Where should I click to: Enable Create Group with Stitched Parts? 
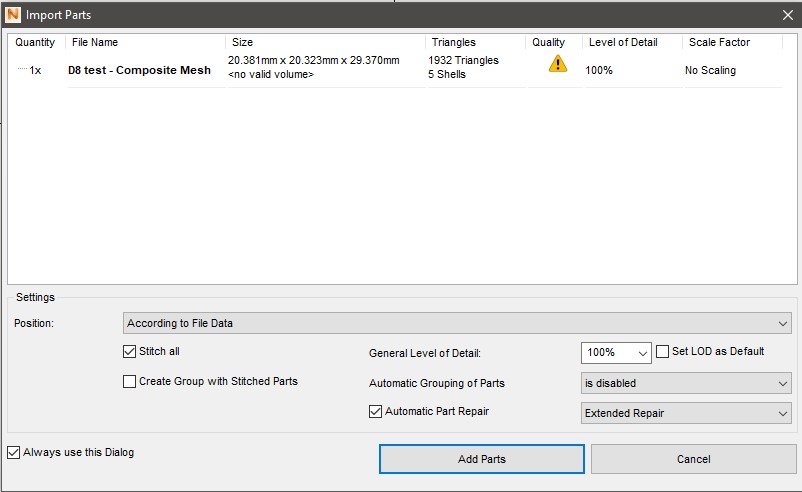coord(129,381)
